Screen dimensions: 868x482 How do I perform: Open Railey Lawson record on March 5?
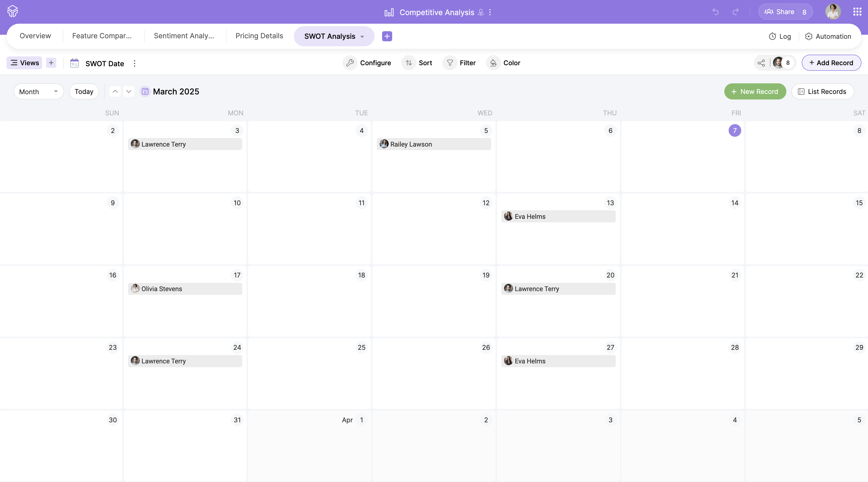pyautogui.click(x=434, y=144)
